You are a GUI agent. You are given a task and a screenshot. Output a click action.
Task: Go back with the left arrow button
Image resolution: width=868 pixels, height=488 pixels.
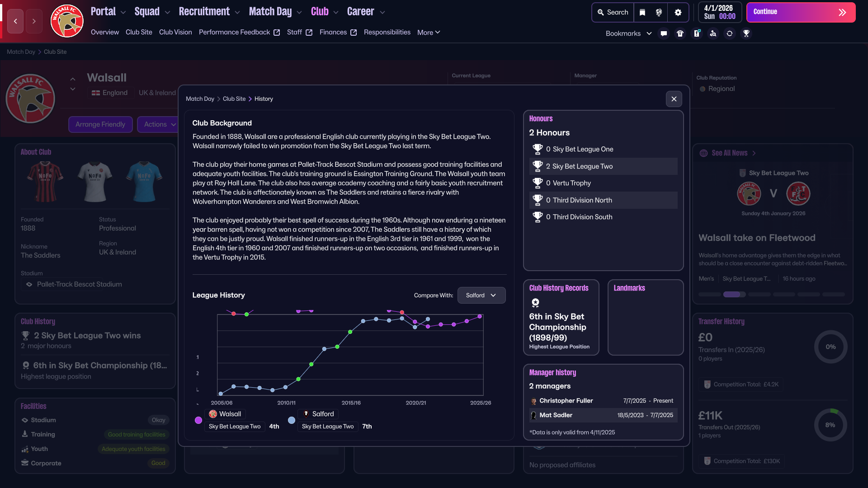coord(15,21)
